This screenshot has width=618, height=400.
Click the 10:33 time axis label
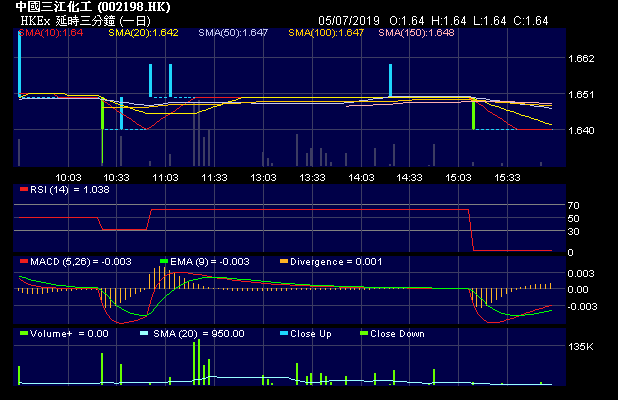[116, 178]
